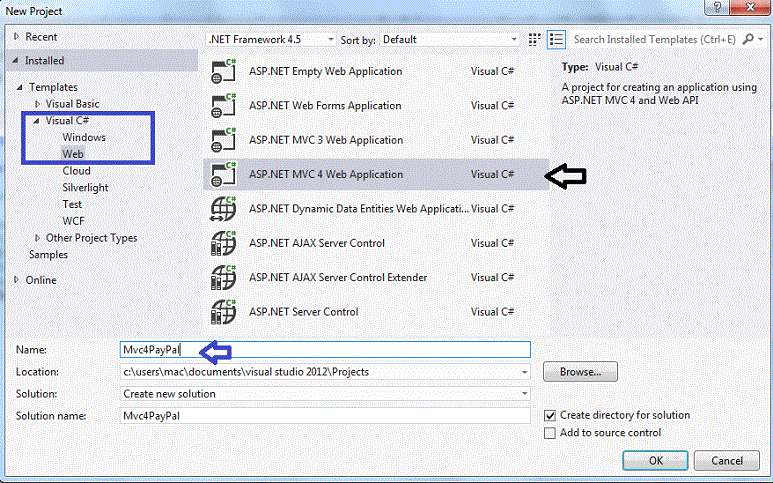Select ASP.NET MVC 3 Web Application text
Screen dimensions: 773x483
coord(326,140)
